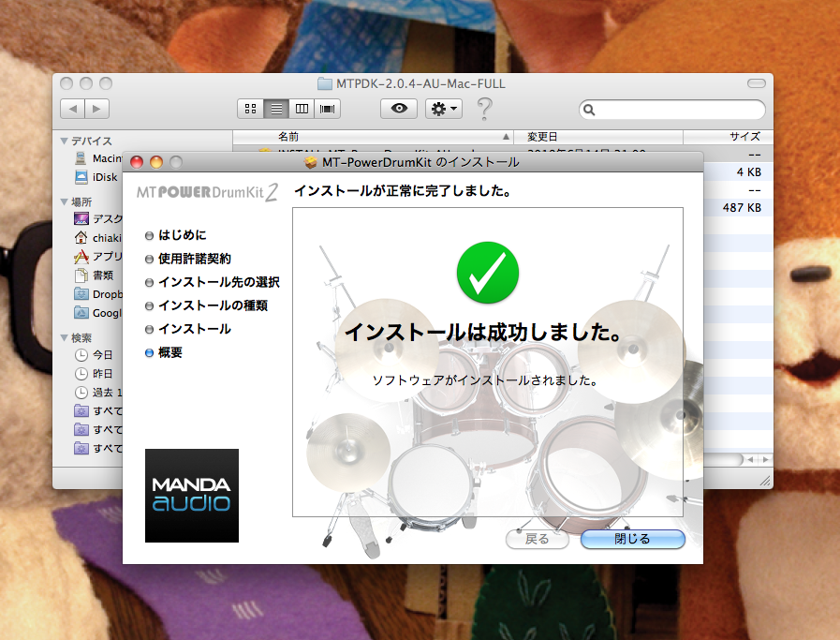Image resolution: width=840 pixels, height=640 pixels.
Task: Click the Finder search field
Action: click(671, 110)
